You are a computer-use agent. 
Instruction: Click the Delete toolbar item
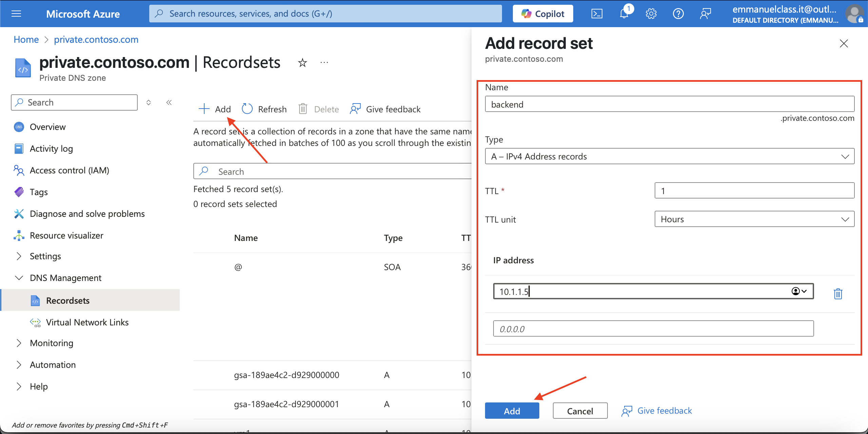[319, 109]
